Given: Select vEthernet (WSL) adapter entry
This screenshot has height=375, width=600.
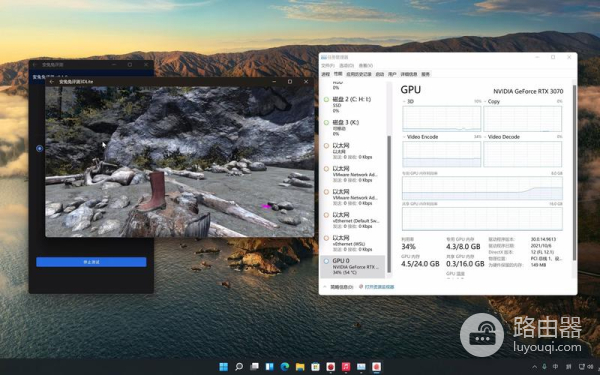Looking at the screenshot, I should [x=353, y=243].
